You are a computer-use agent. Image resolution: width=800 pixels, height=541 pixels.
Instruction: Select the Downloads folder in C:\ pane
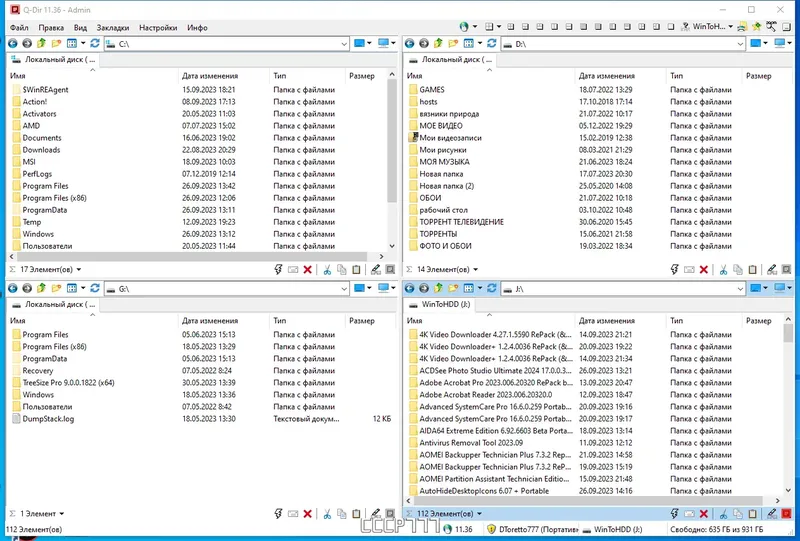(x=41, y=150)
